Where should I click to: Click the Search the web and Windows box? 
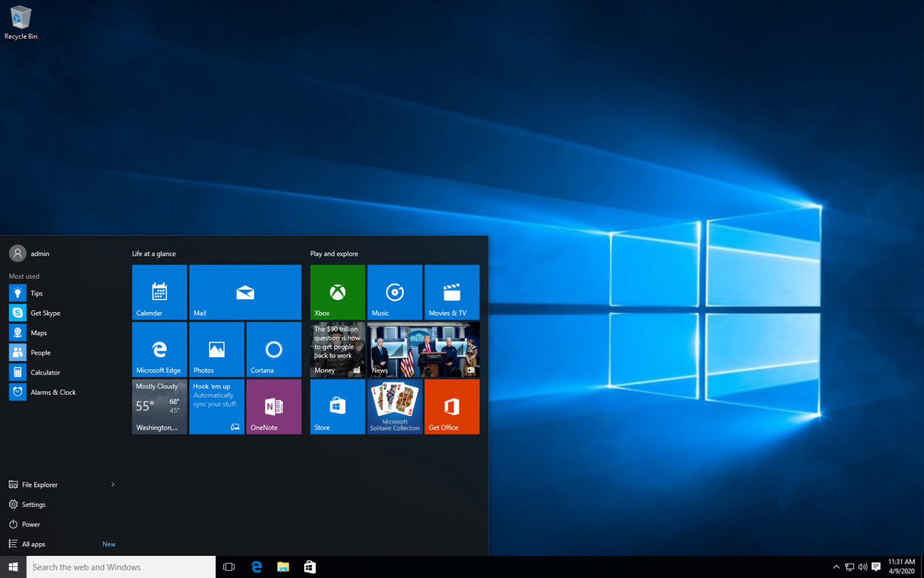[121, 567]
